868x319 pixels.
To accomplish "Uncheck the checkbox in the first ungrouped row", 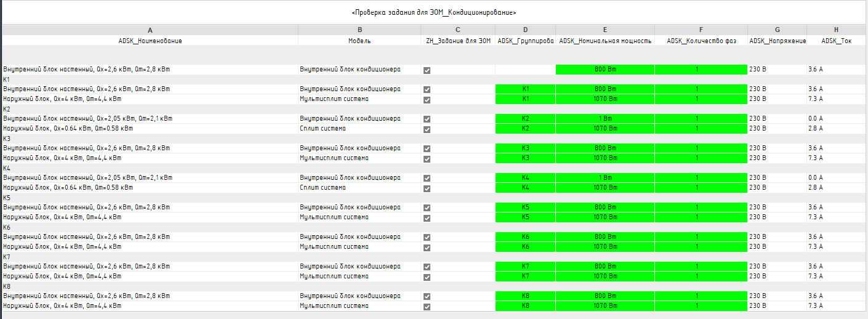I will click(x=427, y=70).
